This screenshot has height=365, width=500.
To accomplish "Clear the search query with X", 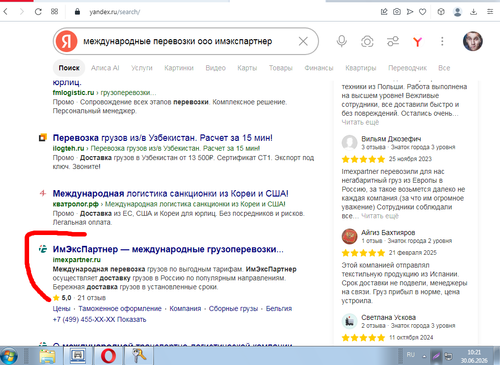I will 303,41.
